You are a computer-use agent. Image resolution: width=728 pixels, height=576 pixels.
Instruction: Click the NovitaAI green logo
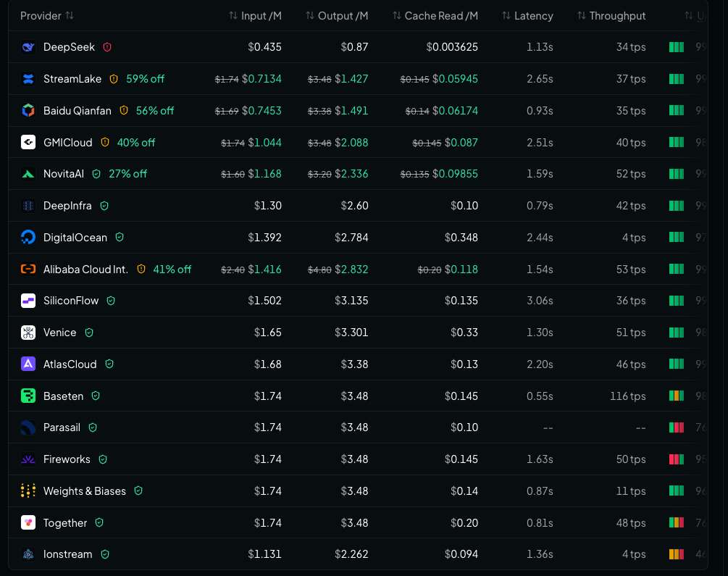pyautogui.click(x=28, y=174)
